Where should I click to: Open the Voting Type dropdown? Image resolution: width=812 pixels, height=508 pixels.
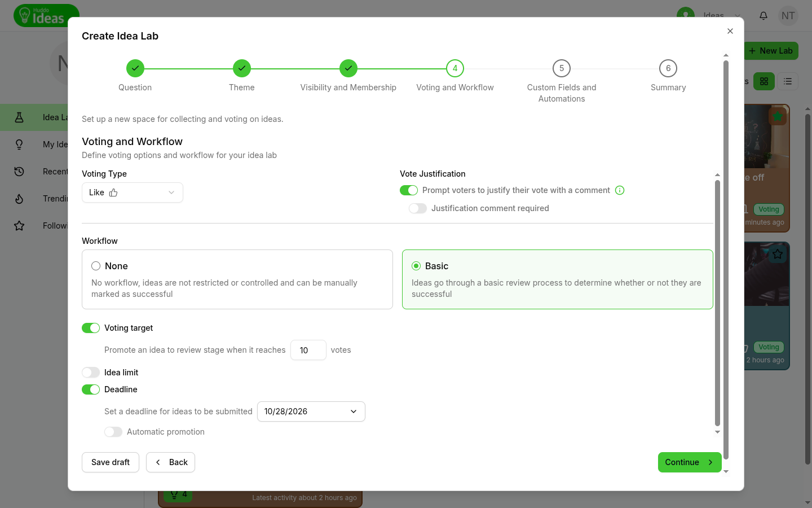pyautogui.click(x=133, y=192)
